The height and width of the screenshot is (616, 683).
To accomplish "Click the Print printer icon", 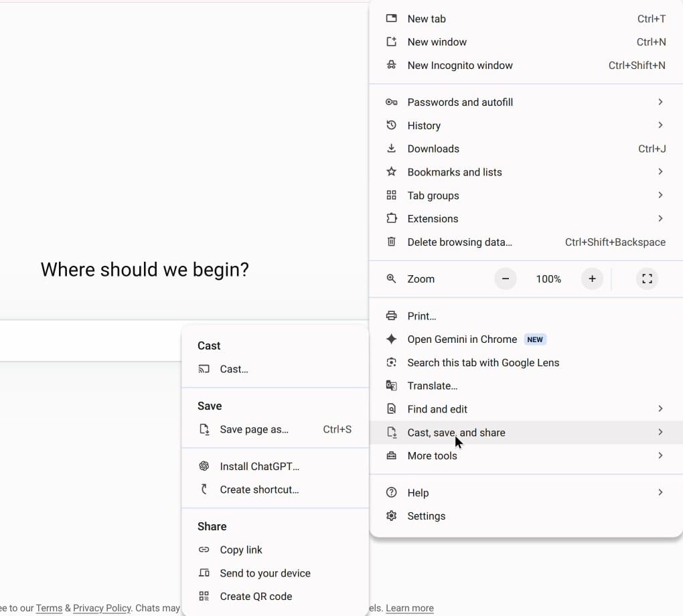I will pyautogui.click(x=391, y=315).
